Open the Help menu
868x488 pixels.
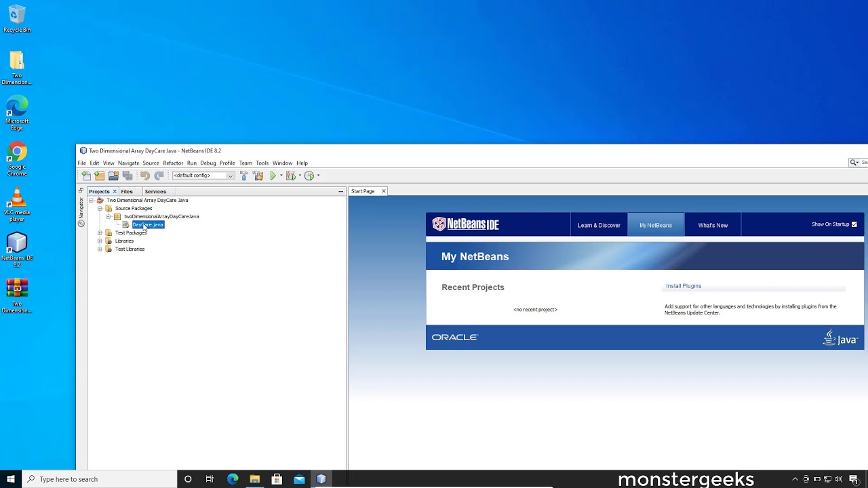302,163
